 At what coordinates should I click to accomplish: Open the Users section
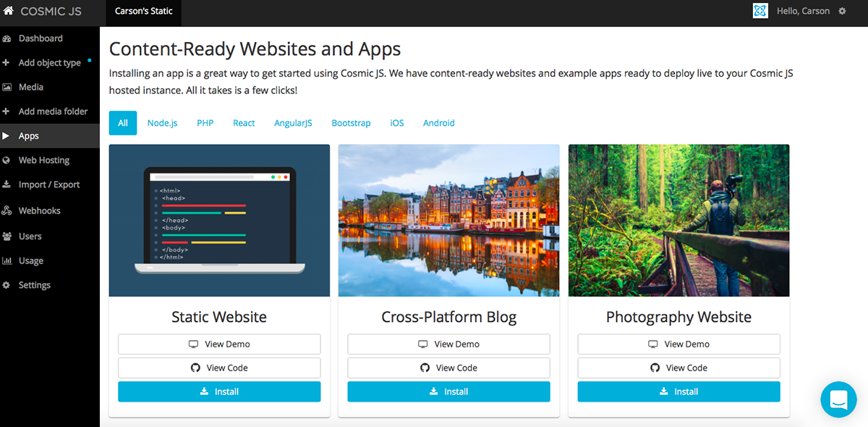pyautogui.click(x=32, y=236)
